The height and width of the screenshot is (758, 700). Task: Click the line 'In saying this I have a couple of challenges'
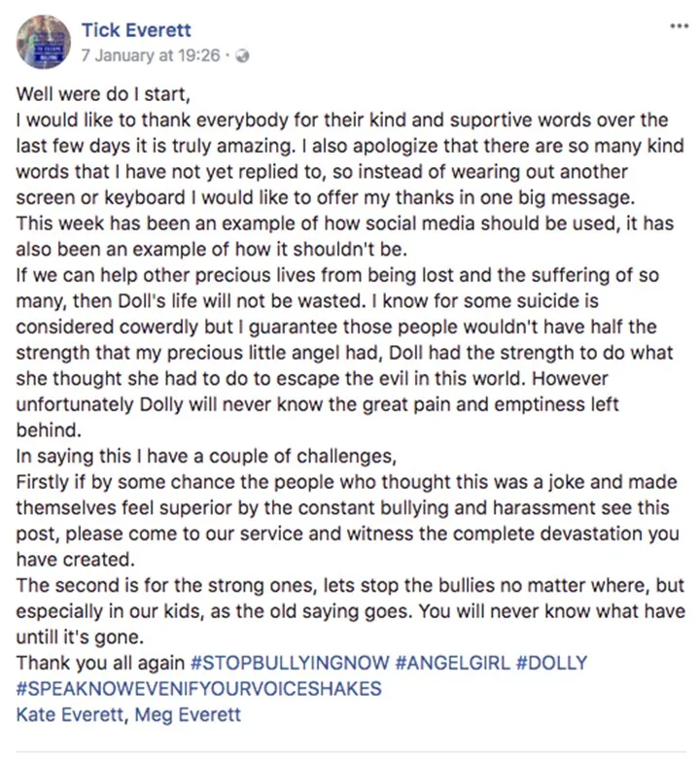(x=206, y=457)
